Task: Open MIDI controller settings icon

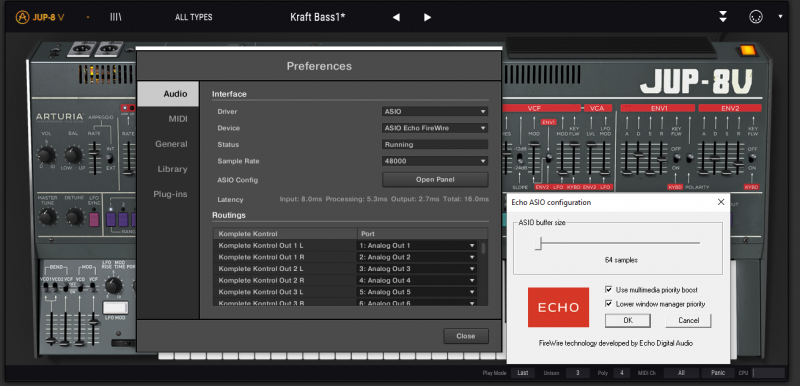Action: tap(756, 17)
